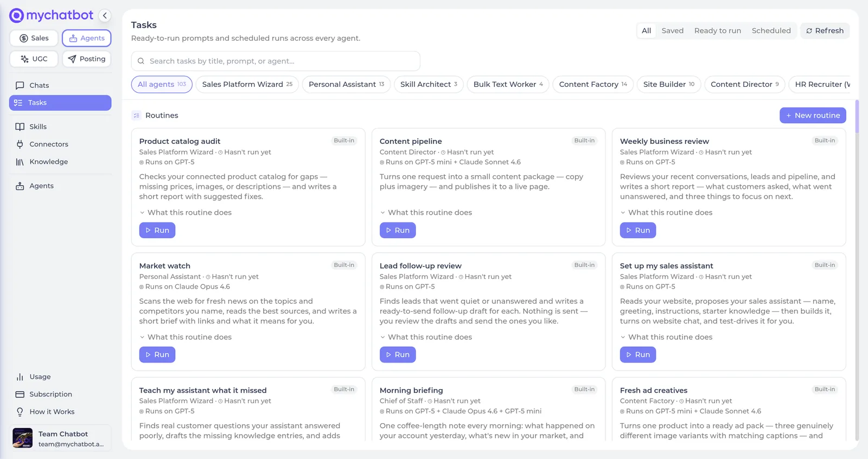
Task: Expand 'What this routine does' for Weekly business review
Action: [666, 213]
